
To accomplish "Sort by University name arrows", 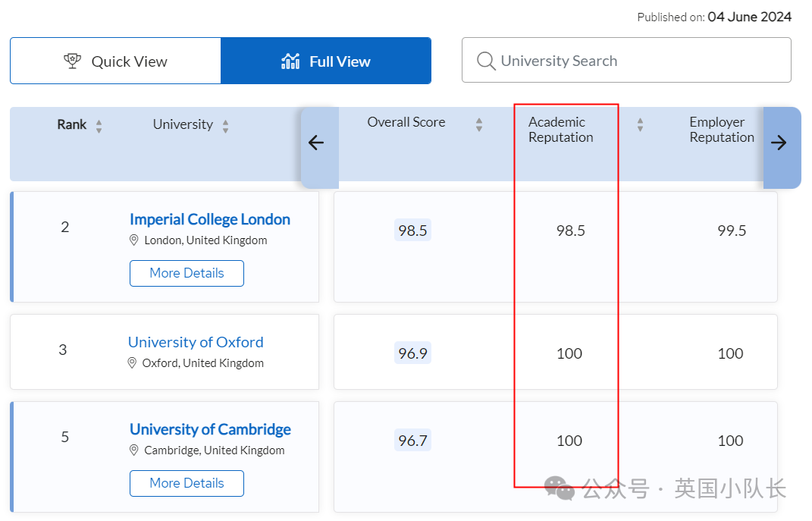I will pyautogui.click(x=225, y=127).
